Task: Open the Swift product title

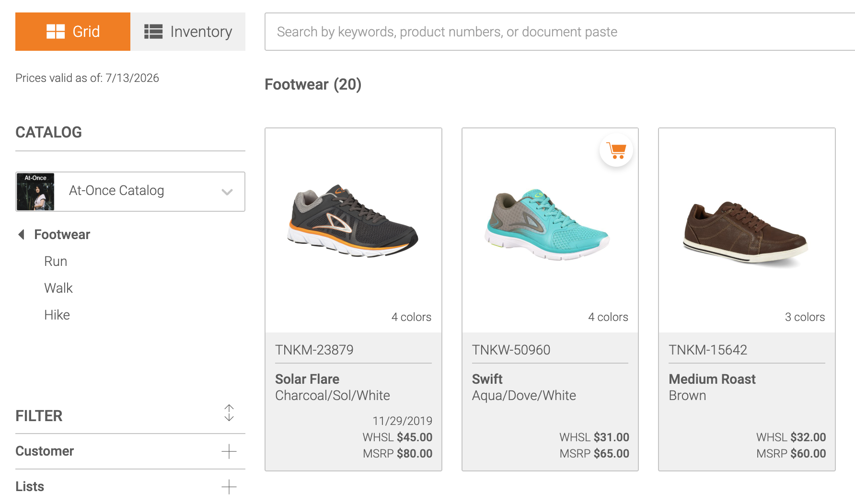Action: pos(487,379)
